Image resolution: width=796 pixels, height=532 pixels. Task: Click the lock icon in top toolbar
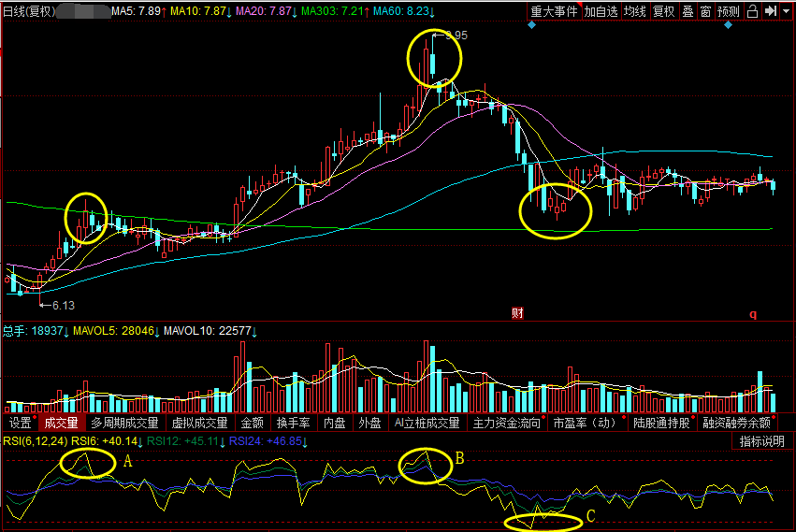[753, 12]
